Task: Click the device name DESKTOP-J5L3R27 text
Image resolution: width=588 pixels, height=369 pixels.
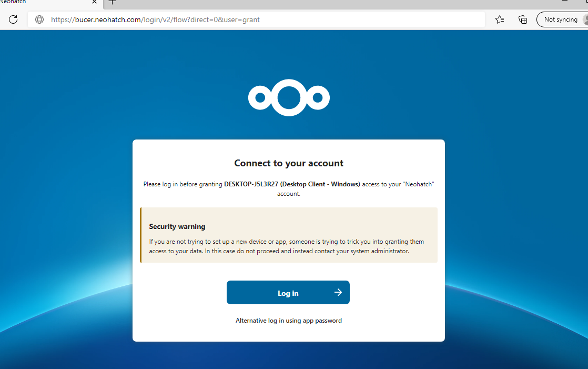Action: point(251,184)
